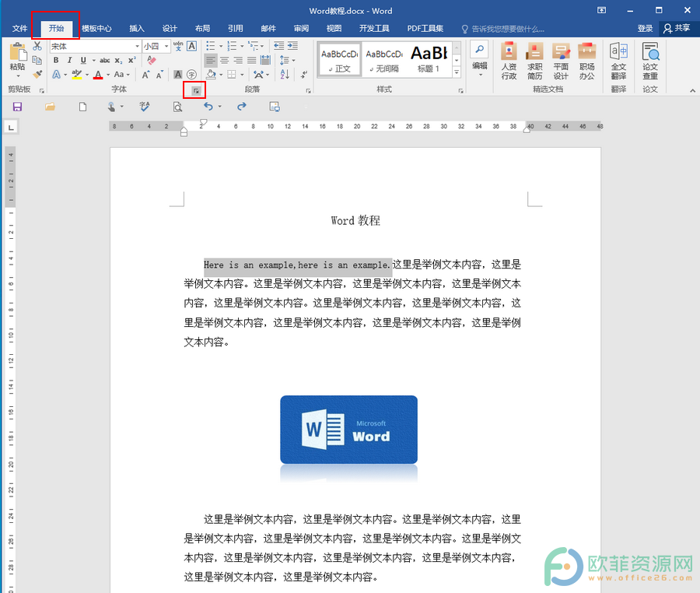
Task: Toggle Bold formatting
Action: (56, 60)
